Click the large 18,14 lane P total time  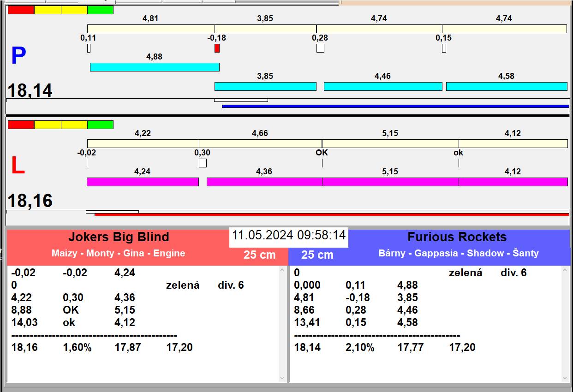click(30, 90)
